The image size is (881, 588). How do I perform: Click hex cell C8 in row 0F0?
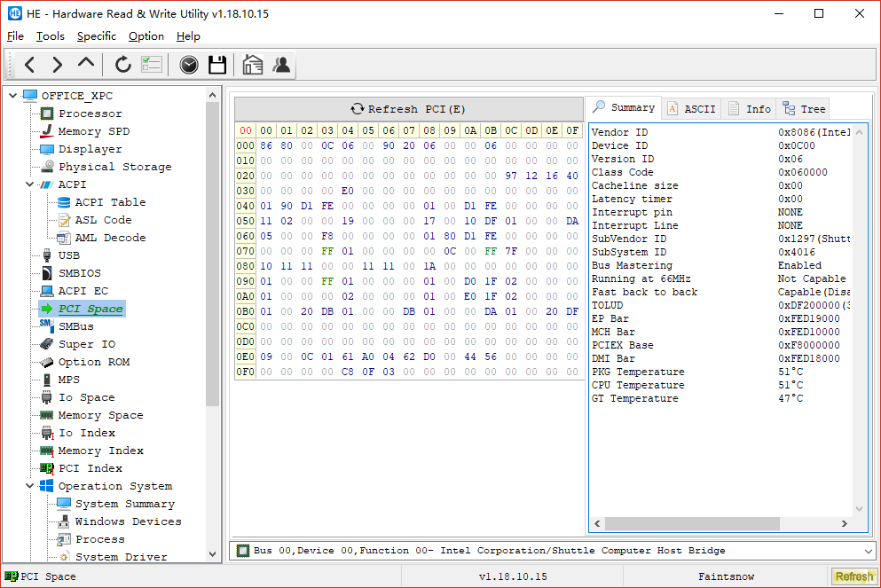348,372
